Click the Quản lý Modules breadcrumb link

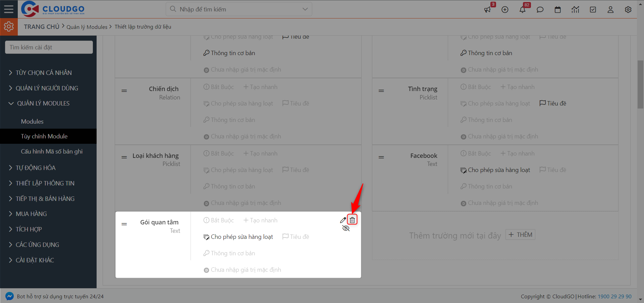tap(87, 27)
